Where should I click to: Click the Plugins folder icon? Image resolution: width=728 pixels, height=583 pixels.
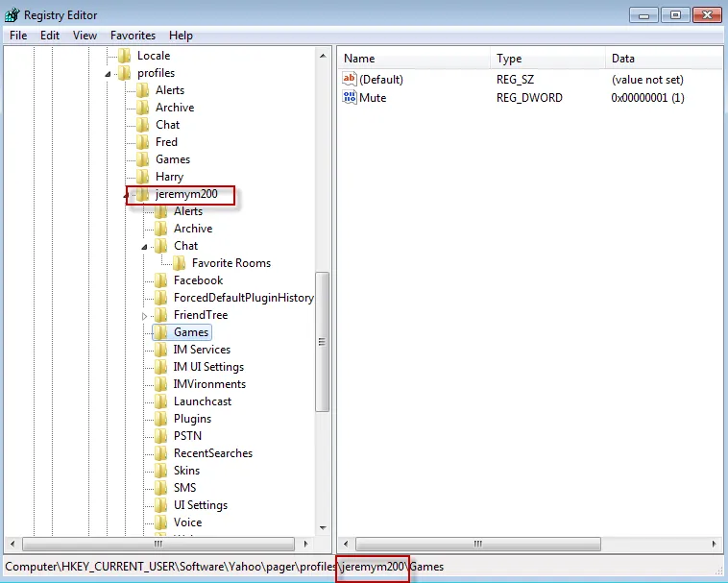pos(160,419)
